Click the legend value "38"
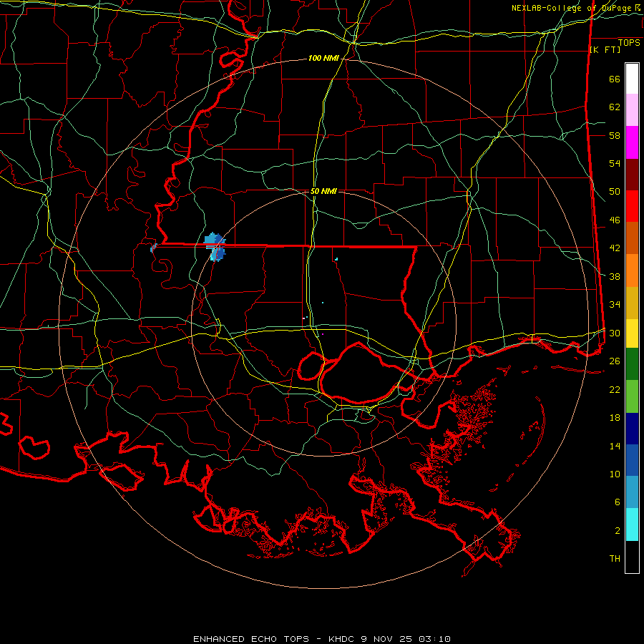The image size is (644, 644). [615, 276]
